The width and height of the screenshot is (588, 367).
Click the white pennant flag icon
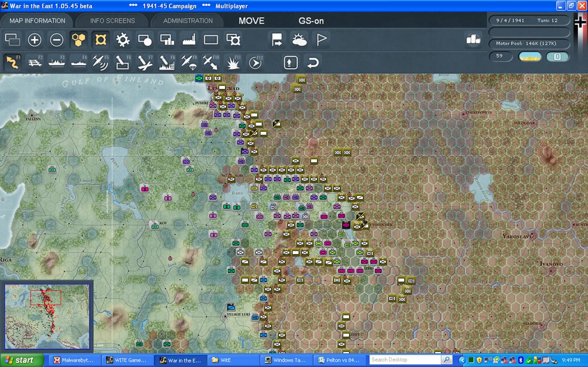[x=321, y=40]
